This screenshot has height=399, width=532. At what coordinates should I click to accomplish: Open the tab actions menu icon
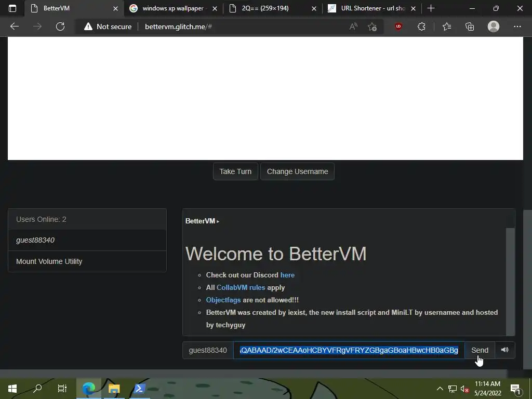[12, 8]
